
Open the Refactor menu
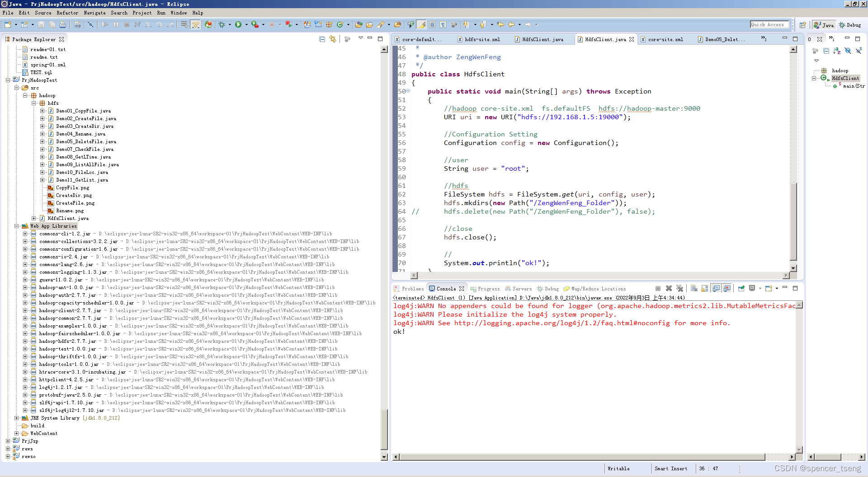[x=68, y=13]
